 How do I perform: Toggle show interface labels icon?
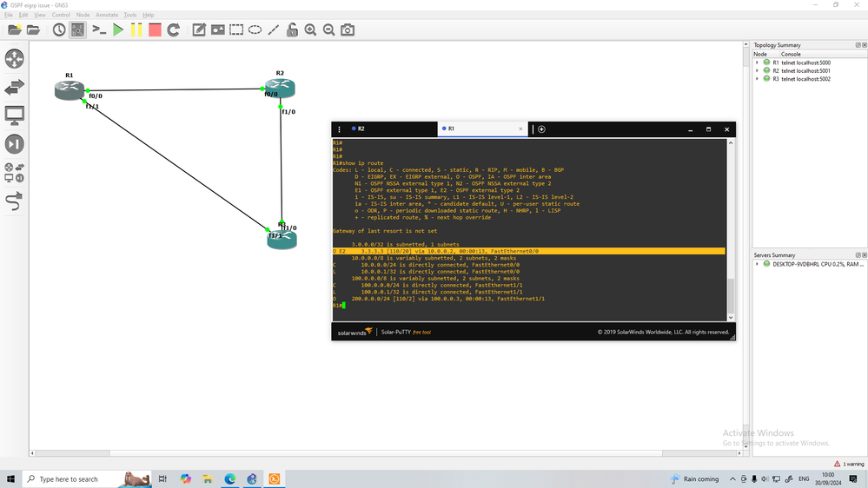point(77,30)
